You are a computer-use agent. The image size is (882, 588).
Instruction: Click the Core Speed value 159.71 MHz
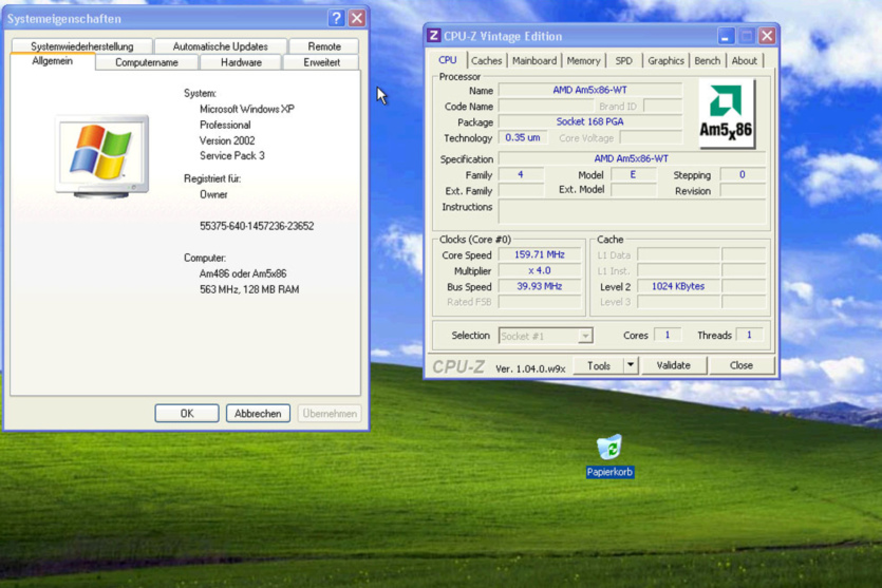click(540, 255)
